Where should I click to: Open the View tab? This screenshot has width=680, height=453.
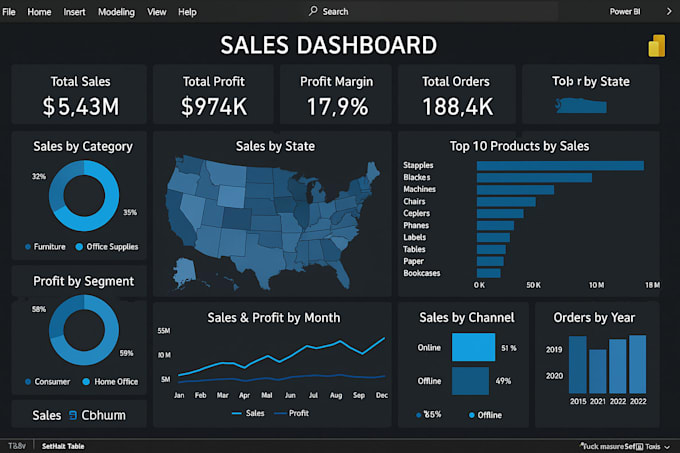pyautogui.click(x=157, y=12)
